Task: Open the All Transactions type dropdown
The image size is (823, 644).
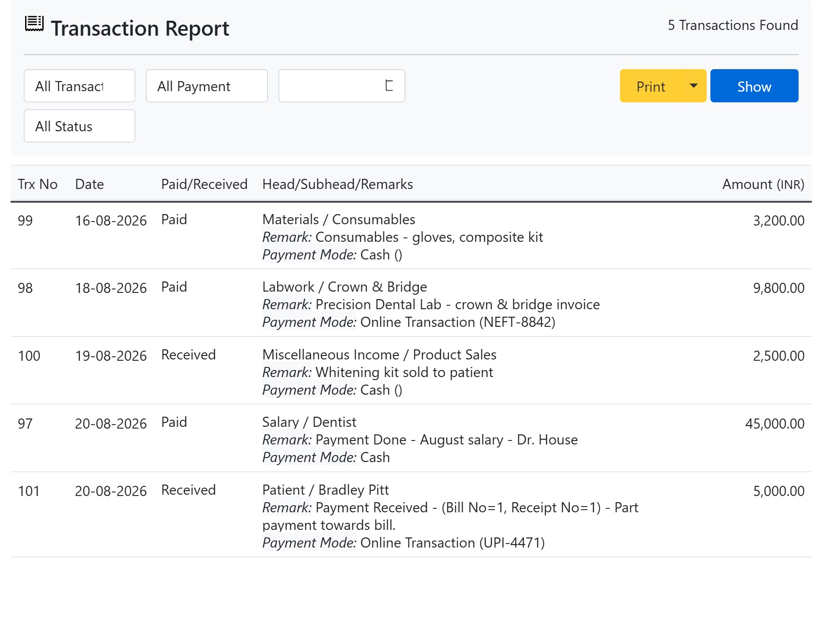Action: coord(79,86)
